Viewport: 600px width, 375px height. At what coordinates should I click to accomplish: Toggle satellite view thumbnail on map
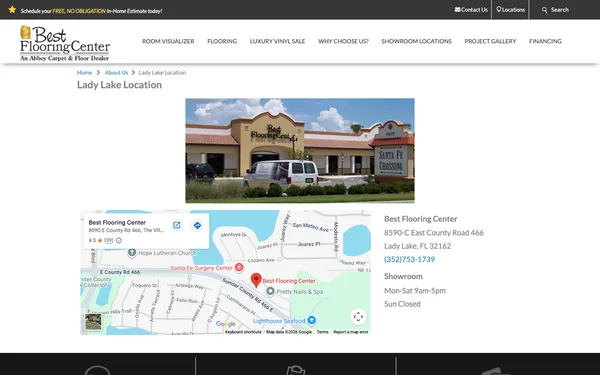tap(93, 321)
